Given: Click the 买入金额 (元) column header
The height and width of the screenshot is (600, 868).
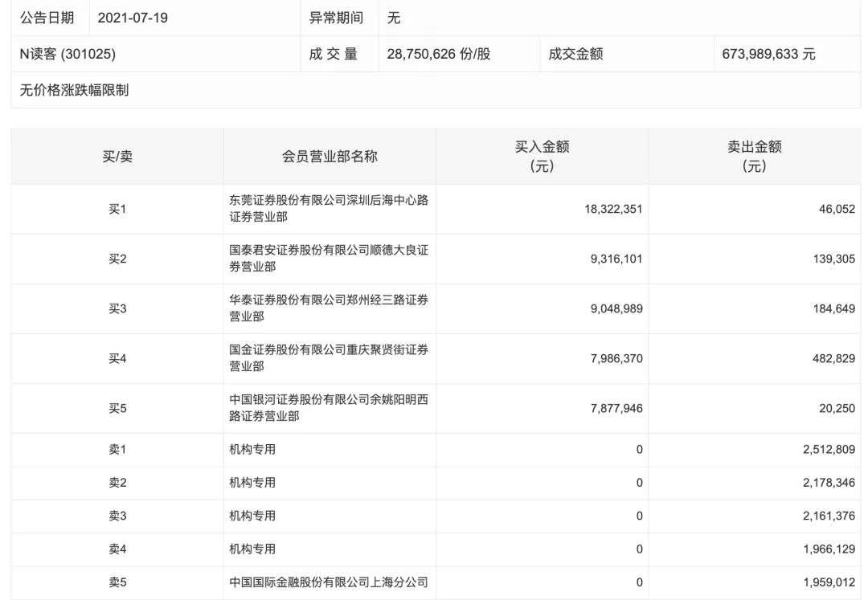Looking at the screenshot, I should point(542,156).
